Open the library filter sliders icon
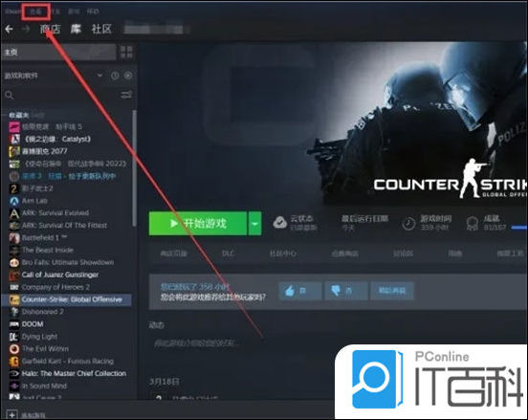The height and width of the screenshot is (420, 528). pyautogui.click(x=126, y=96)
